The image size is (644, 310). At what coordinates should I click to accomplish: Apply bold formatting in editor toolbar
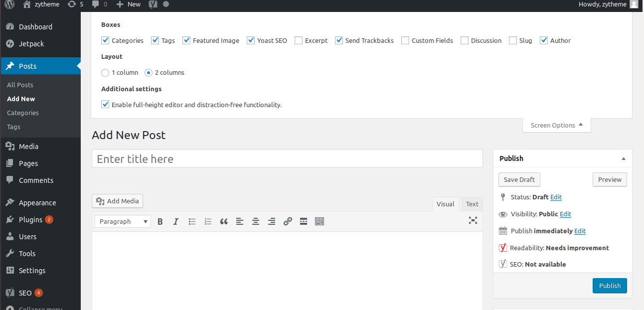160,222
